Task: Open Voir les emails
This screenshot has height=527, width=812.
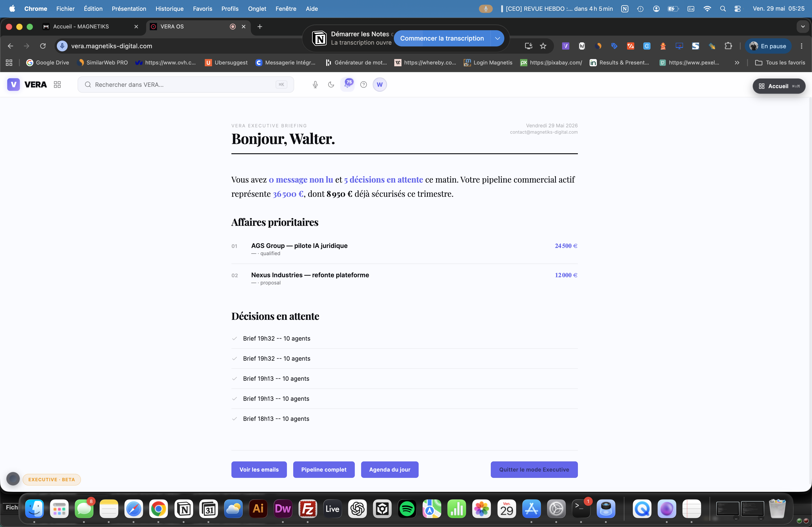Action: tap(259, 469)
